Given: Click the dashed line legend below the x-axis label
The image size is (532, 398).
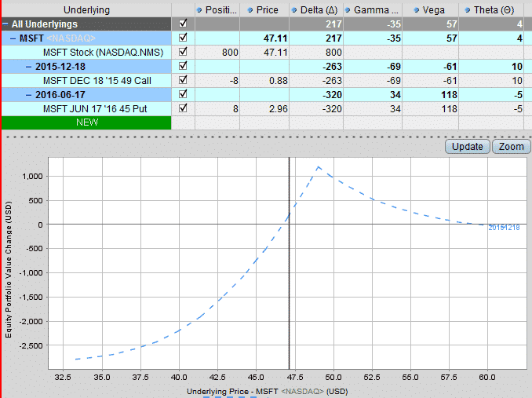Looking at the screenshot, I should 229,396.
